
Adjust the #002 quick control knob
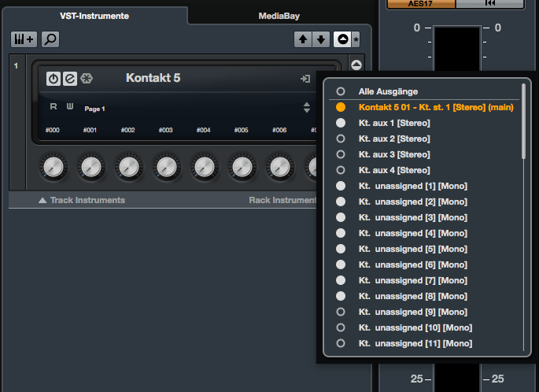pyautogui.click(x=129, y=167)
